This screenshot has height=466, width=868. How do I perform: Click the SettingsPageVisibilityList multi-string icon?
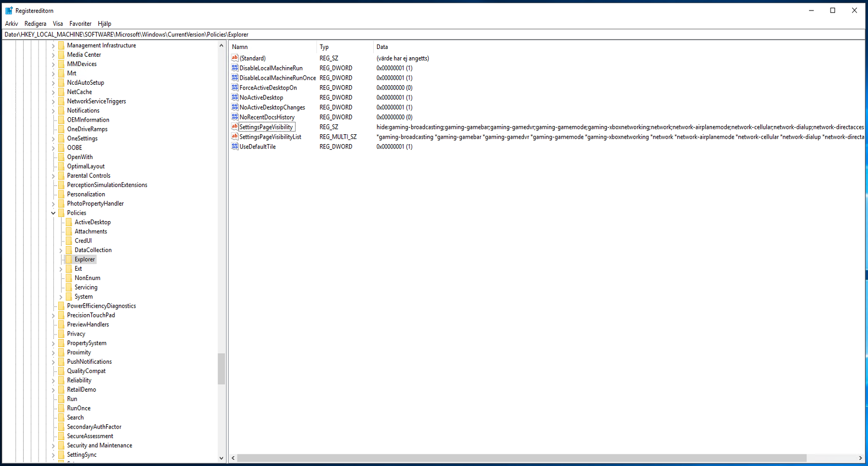point(235,137)
